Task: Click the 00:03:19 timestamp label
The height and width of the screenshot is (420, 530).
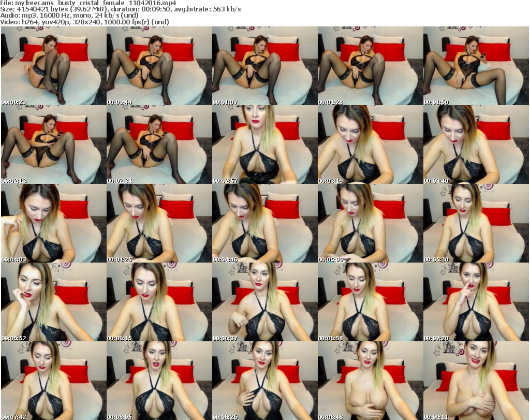Action: point(330,181)
